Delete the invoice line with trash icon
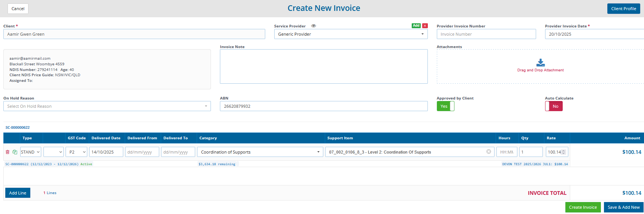 [x=7, y=152]
